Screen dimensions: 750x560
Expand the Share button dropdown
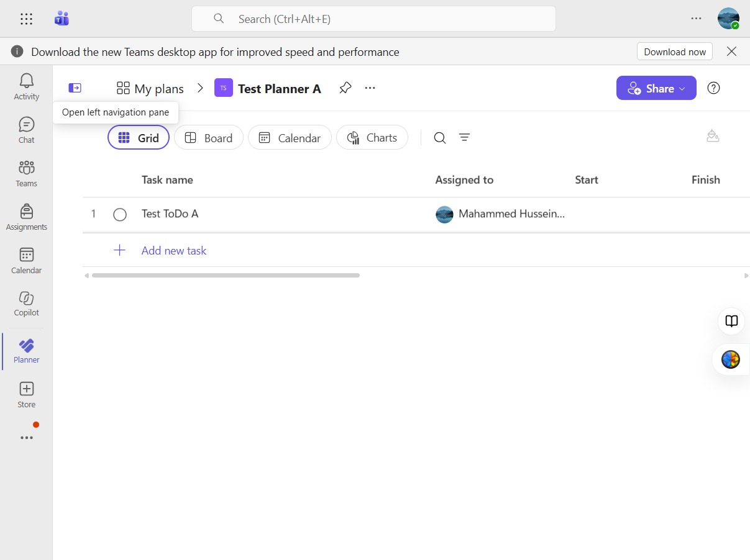point(682,89)
